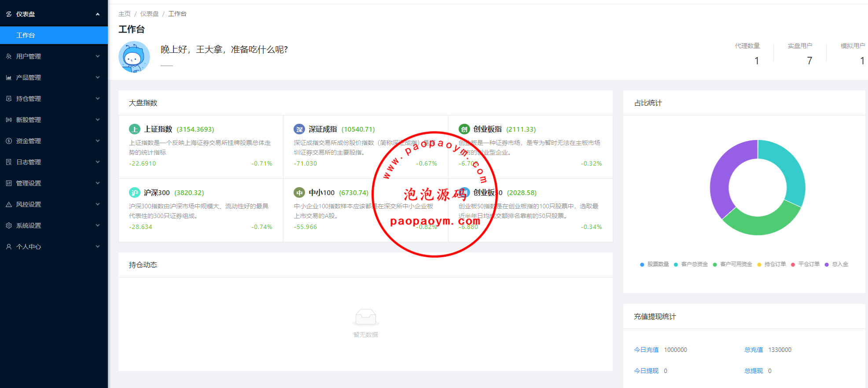Click the 代理数量 statistic value

click(757, 61)
